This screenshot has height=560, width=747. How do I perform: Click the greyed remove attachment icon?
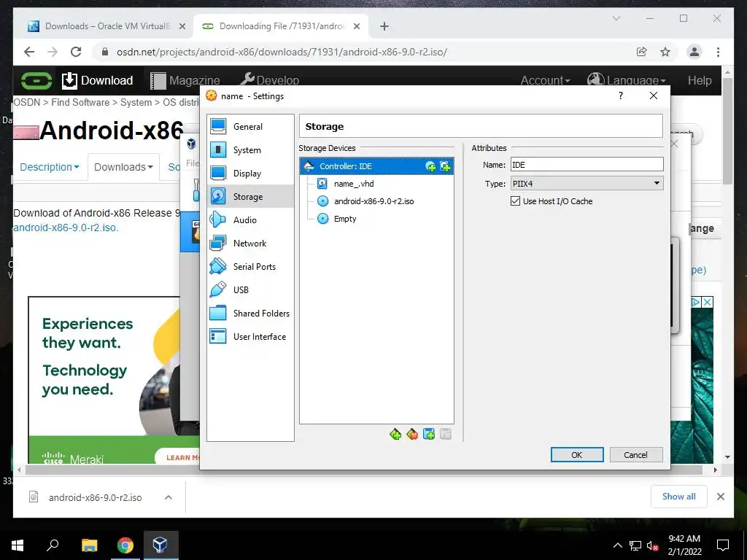[x=446, y=435]
